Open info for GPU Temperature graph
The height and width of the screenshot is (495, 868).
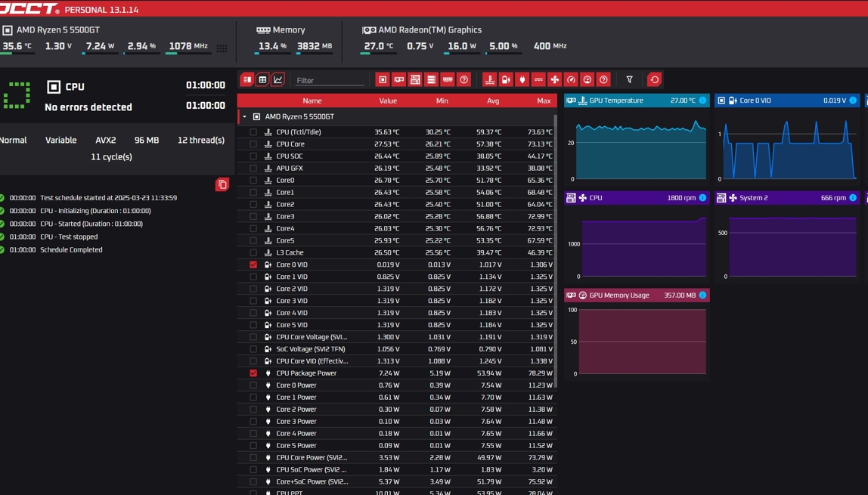click(x=702, y=100)
